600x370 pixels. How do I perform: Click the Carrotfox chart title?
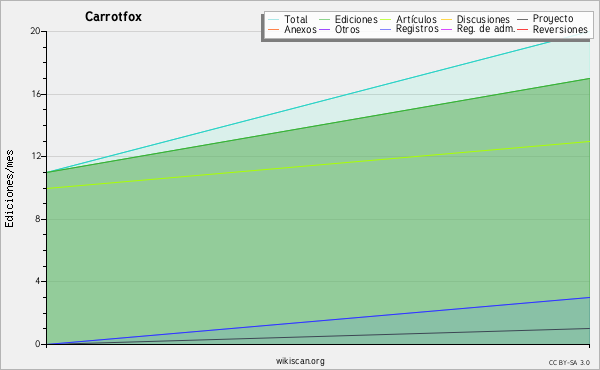(x=113, y=16)
